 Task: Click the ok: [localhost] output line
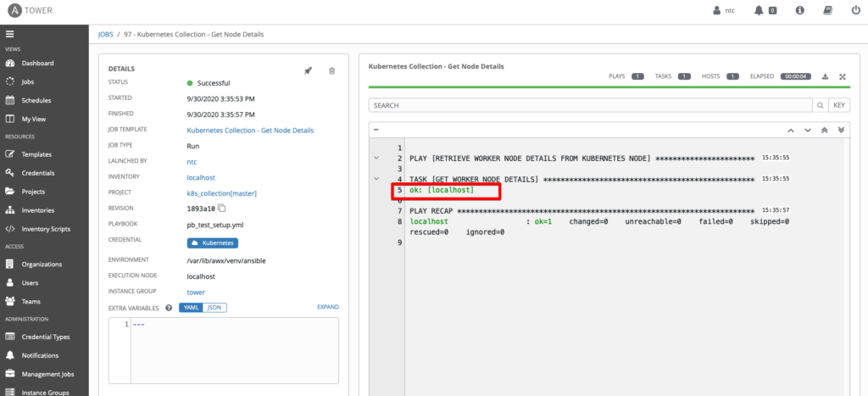[x=442, y=190]
